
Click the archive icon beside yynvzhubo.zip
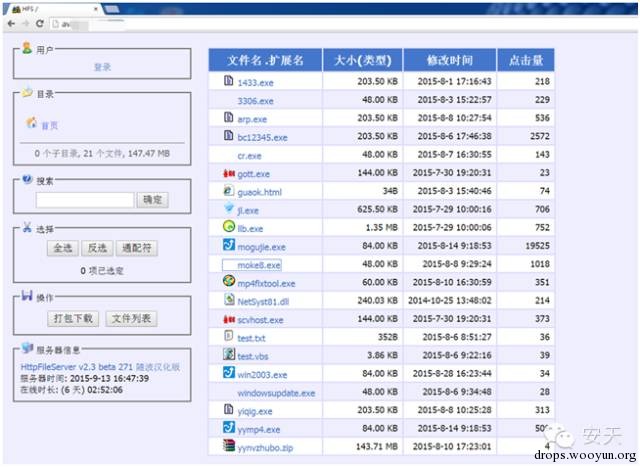tap(228, 447)
